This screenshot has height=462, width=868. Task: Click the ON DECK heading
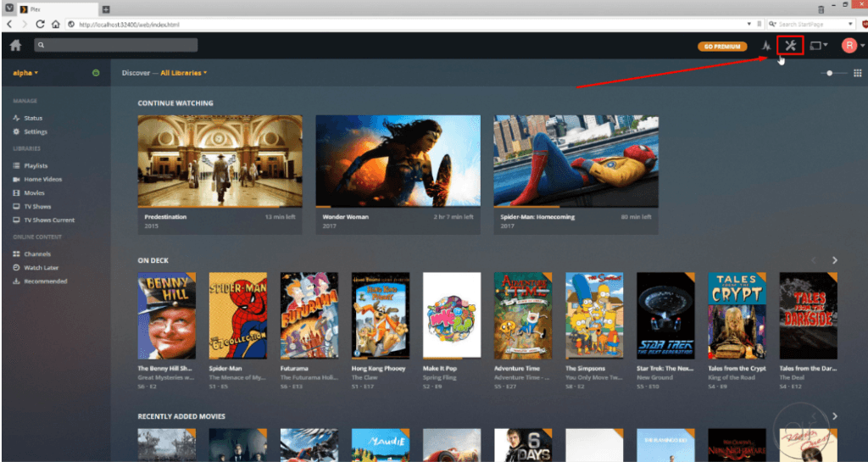coord(153,260)
